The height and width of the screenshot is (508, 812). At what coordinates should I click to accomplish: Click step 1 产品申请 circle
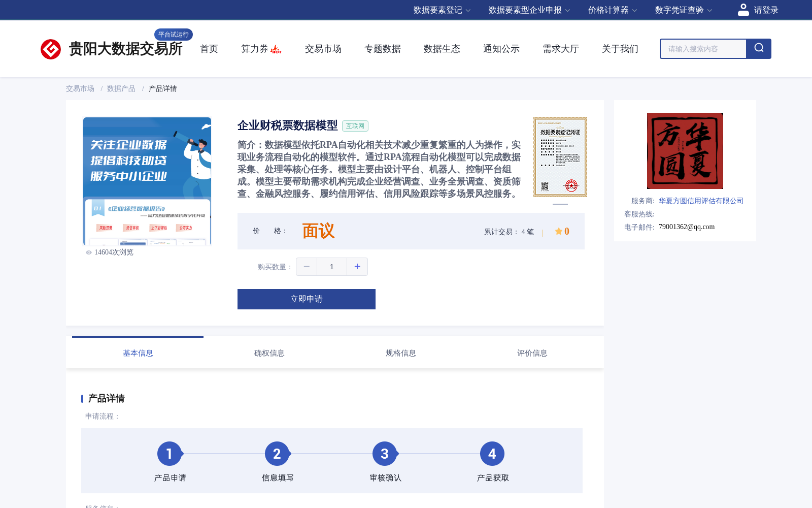(170, 454)
